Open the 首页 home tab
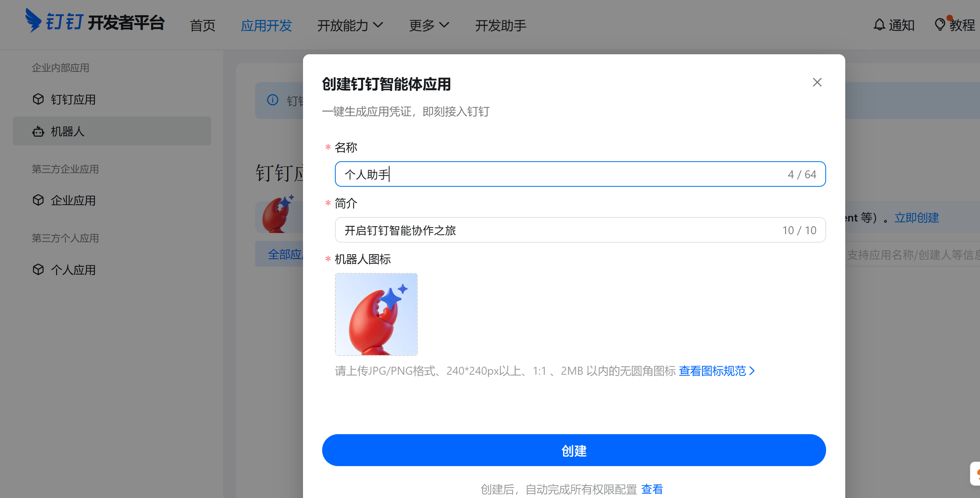Viewport: 980px width, 498px height. (x=203, y=26)
